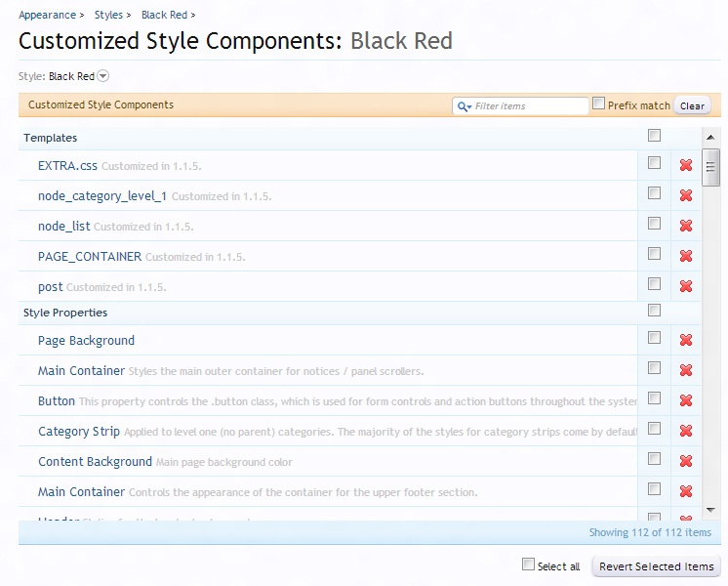Revert the post template via red X
Screen dimensions: 728x586
[686, 286]
